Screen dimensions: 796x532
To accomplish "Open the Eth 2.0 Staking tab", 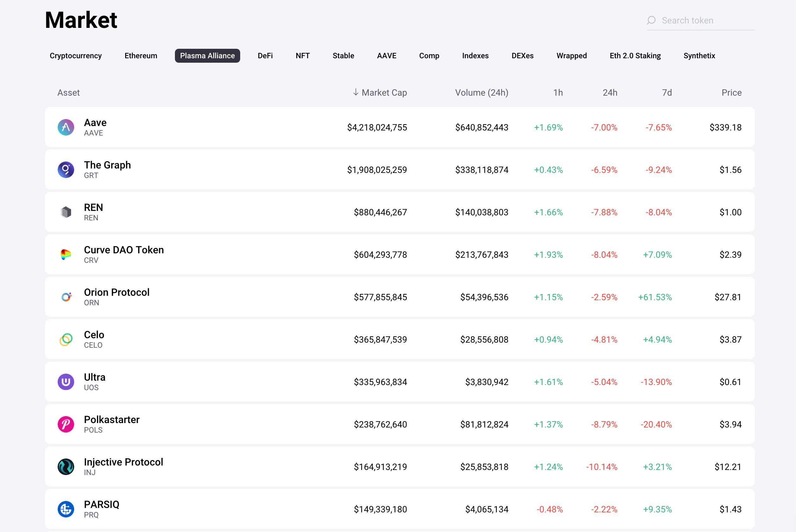I will [x=635, y=56].
